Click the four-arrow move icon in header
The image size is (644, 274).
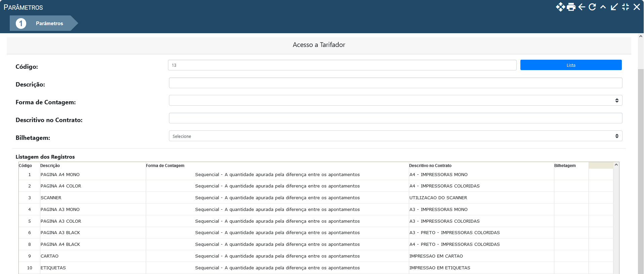pos(560,7)
